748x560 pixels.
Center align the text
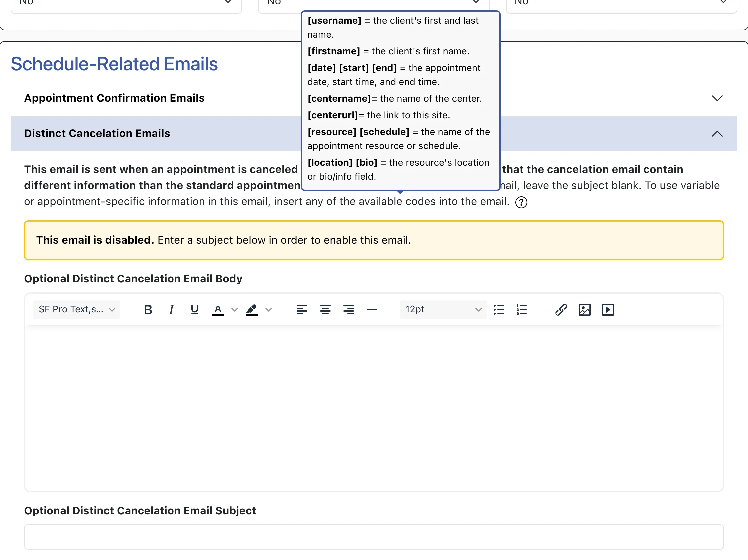click(x=325, y=309)
